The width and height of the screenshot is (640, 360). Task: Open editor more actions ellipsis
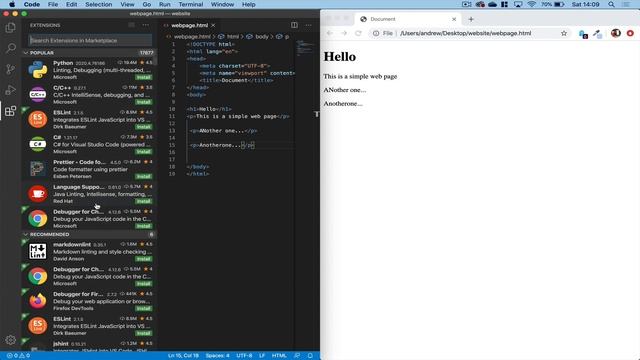click(x=308, y=25)
